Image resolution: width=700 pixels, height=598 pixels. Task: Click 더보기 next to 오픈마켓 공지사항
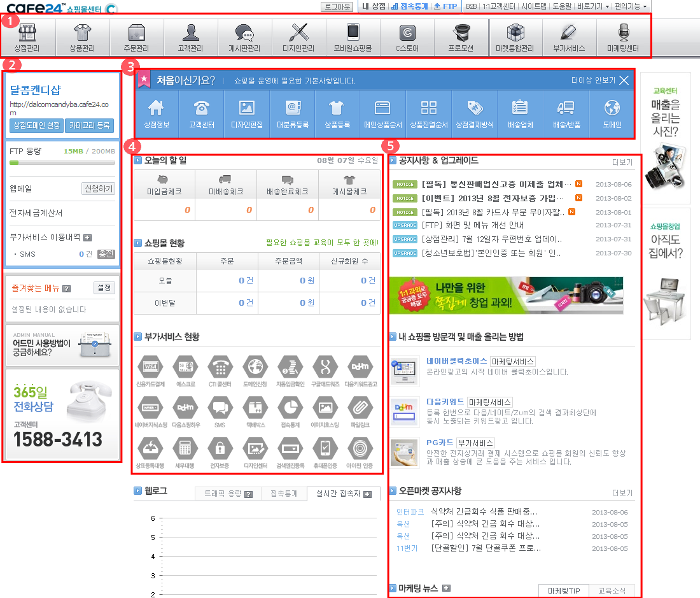pos(622,493)
